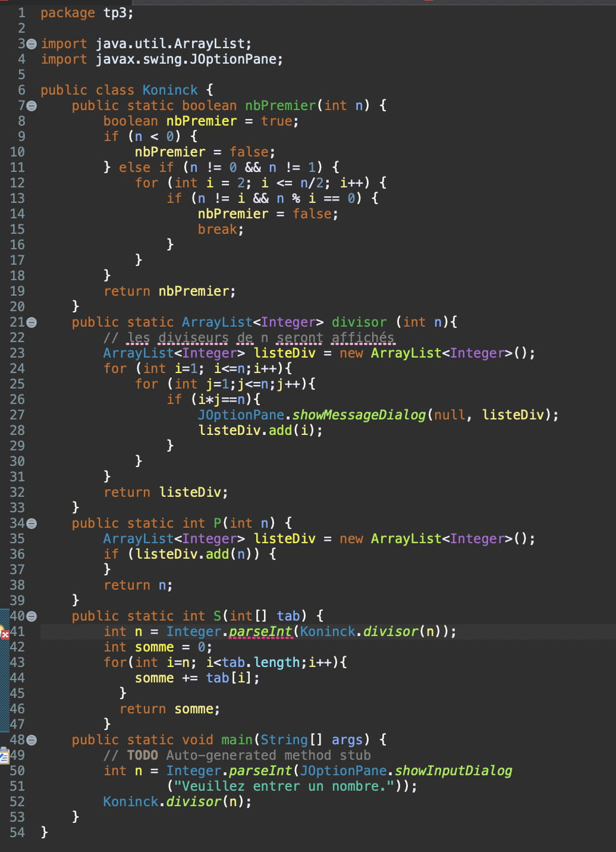Click 'boolean nbPremier = true;' on line 8
The image size is (616, 852).
[x=201, y=121]
